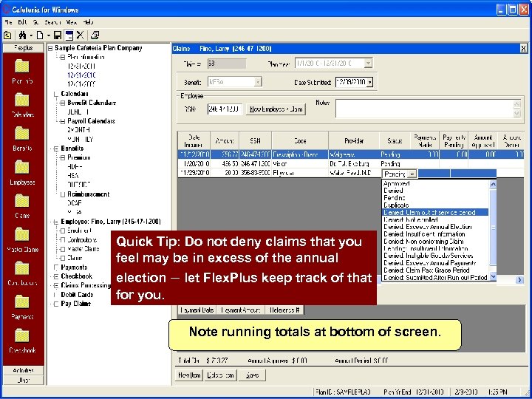Expand the Checkbook tree node
Viewport: 532px width, 399px height.
[56, 276]
